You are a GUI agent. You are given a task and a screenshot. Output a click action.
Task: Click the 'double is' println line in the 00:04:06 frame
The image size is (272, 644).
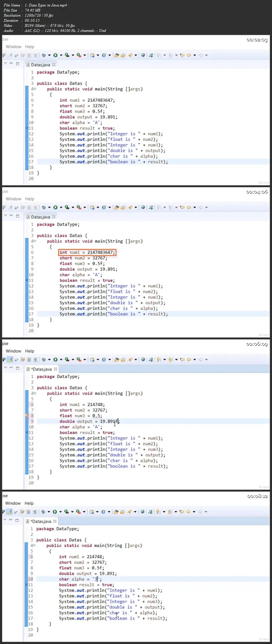[x=112, y=303]
